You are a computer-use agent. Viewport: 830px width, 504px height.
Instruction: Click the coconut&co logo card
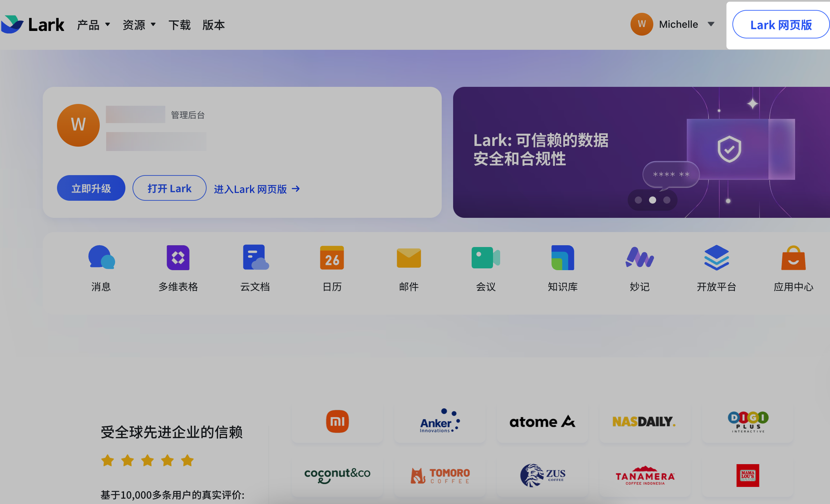(337, 476)
